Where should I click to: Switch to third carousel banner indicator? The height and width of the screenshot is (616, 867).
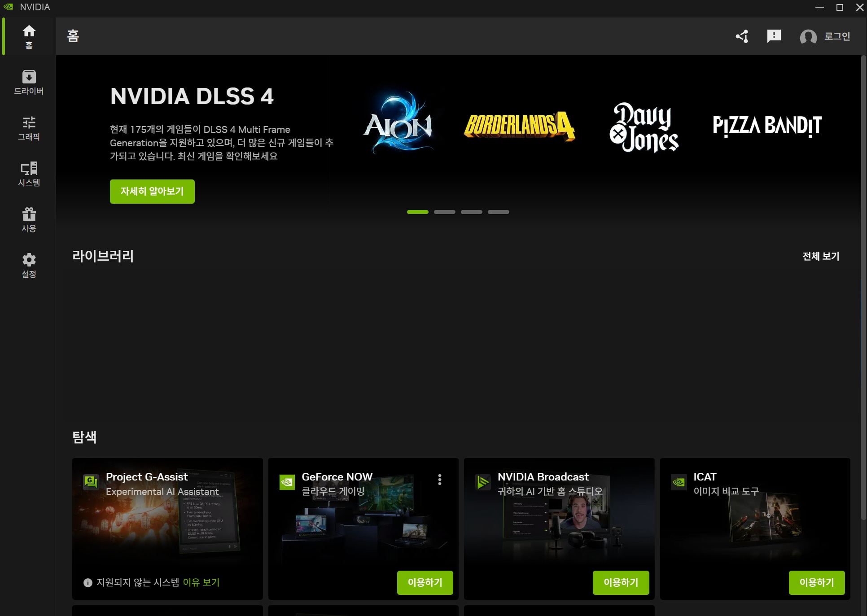[x=471, y=212]
